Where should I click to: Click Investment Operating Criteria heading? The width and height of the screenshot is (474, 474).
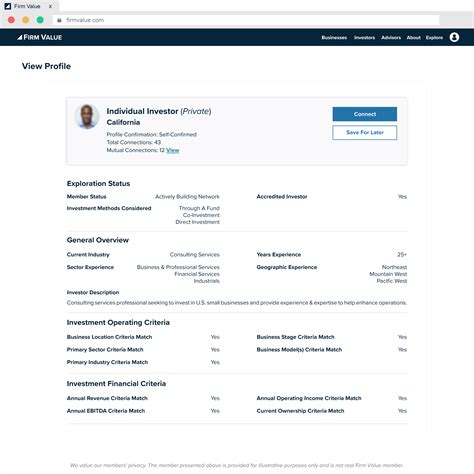point(118,322)
